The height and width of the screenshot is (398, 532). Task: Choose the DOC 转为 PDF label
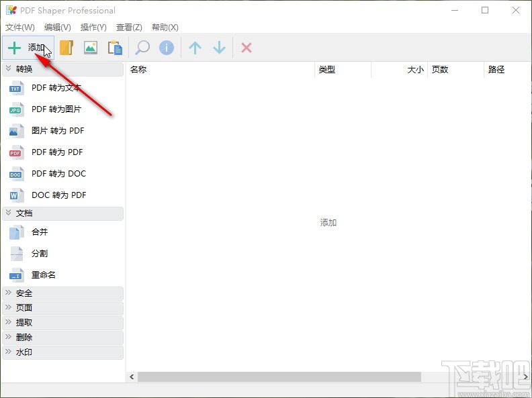point(58,195)
